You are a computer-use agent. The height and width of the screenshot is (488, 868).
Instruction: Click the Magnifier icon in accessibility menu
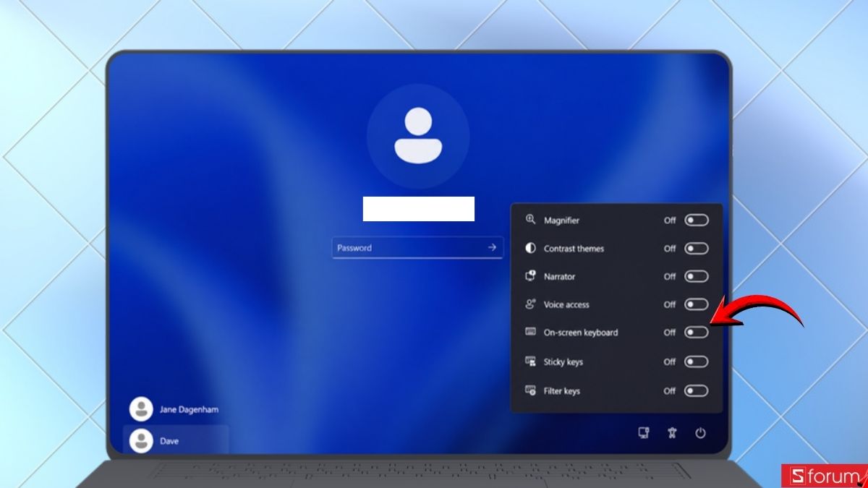[x=530, y=220]
